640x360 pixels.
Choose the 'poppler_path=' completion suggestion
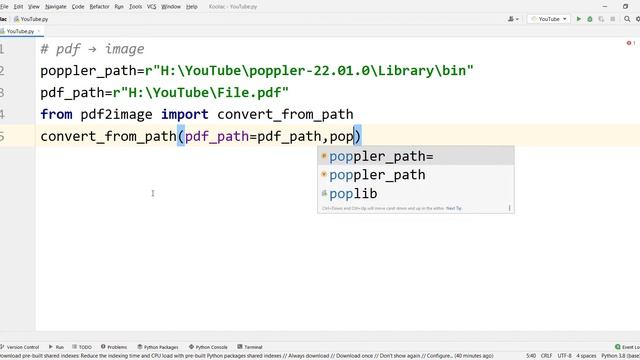point(416,156)
